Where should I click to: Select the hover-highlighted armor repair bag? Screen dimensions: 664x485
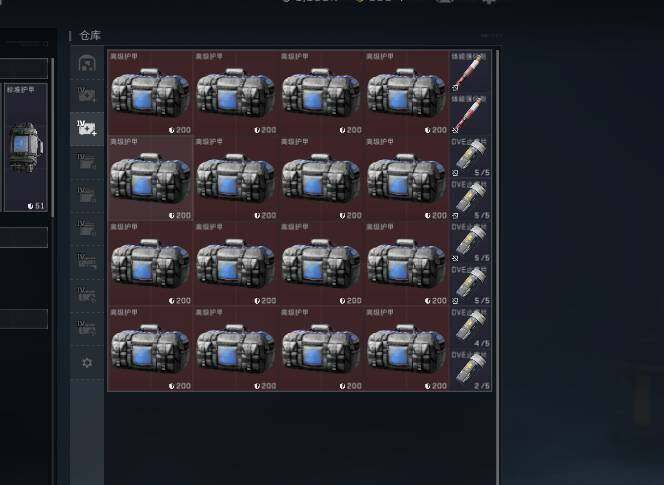pyautogui.click(x=150, y=178)
